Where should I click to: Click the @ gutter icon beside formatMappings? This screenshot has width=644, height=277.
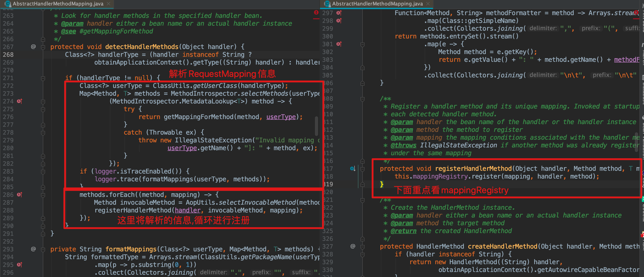click(33, 249)
